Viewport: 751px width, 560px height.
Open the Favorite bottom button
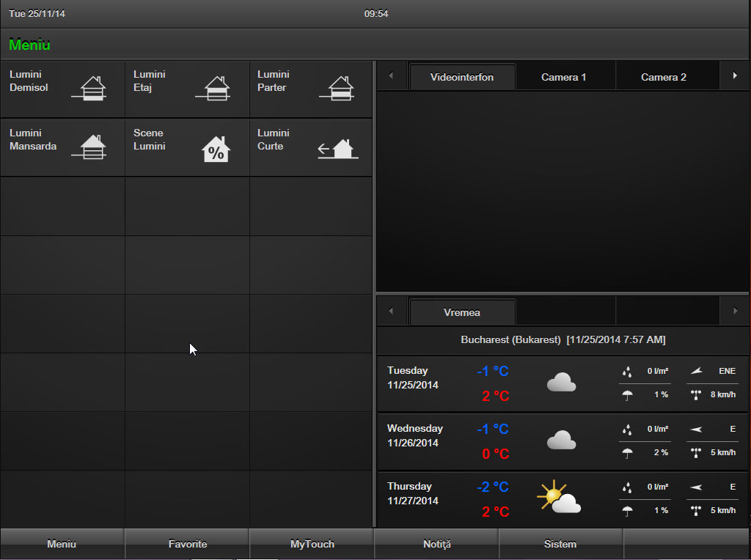(188, 544)
